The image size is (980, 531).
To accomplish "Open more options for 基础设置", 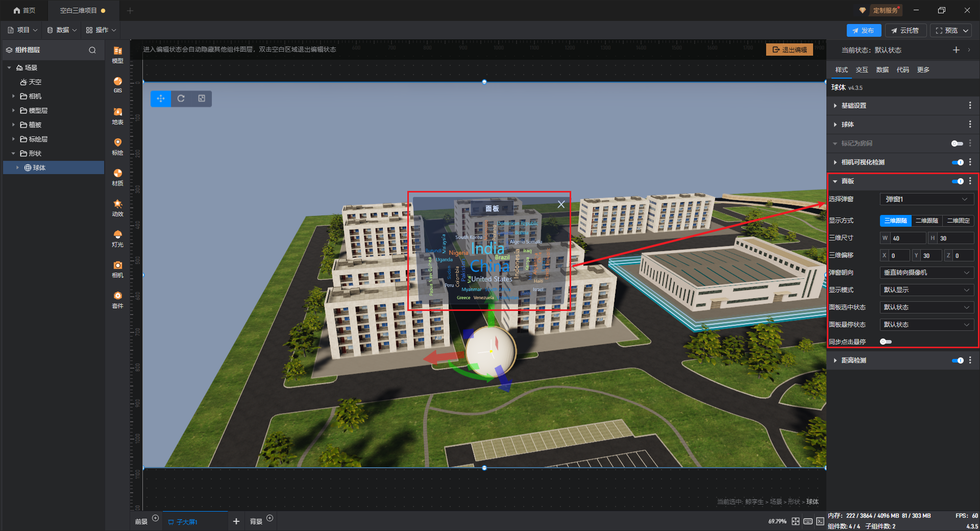I will pyautogui.click(x=970, y=105).
